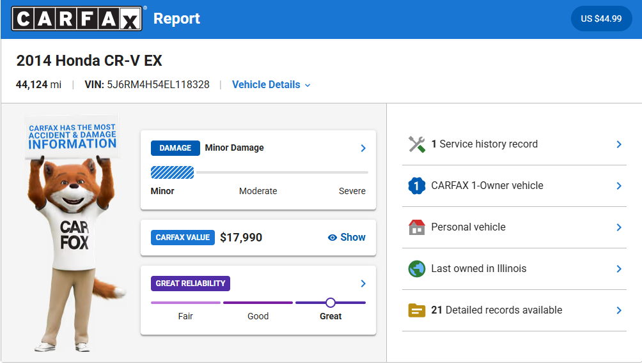Click the US $44.99 price button
This screenshot has width=642, height=364.
(600, 19)
